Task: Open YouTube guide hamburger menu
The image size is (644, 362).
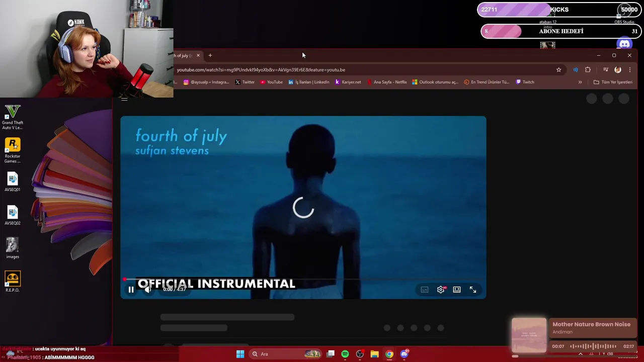Action: tap(124, 99)
